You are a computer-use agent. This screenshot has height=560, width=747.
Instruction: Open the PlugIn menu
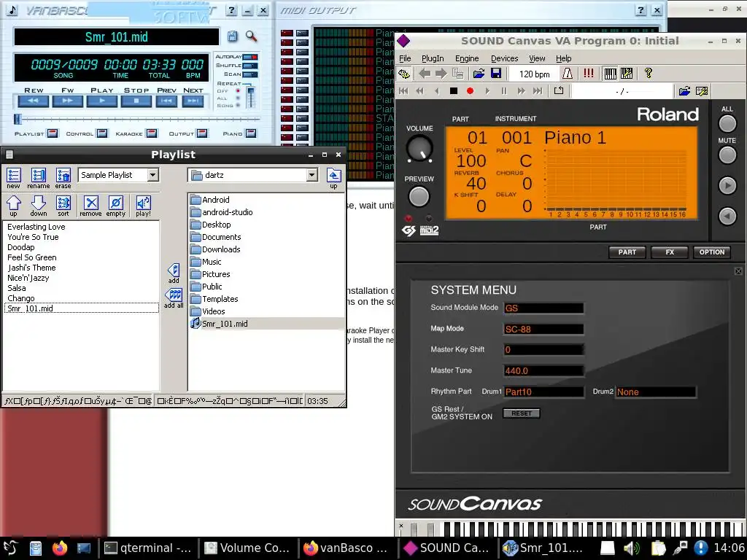(x=433, y=58)
